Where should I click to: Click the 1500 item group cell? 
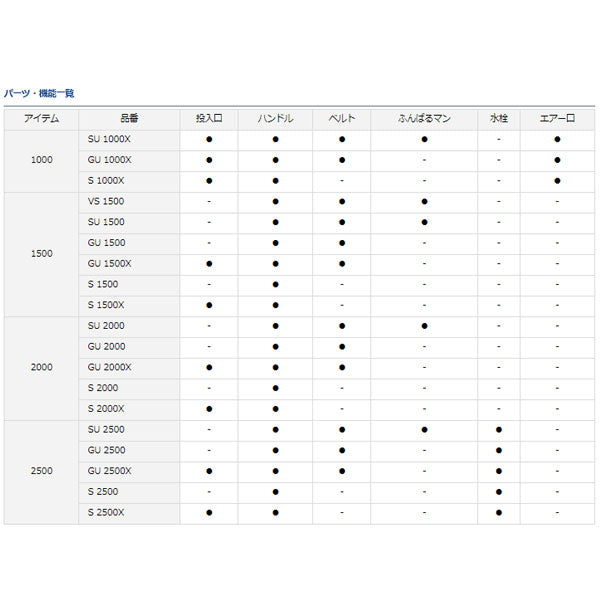[41, 254]
